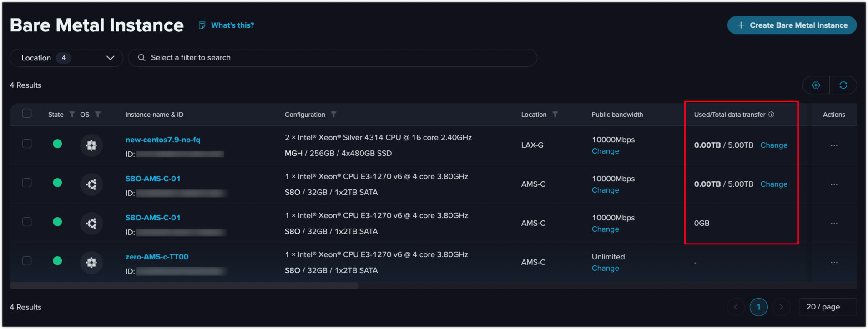The image size is (868, 329).
Task: Click the Create Bare Metal Instance button
Action: (792, 25)
